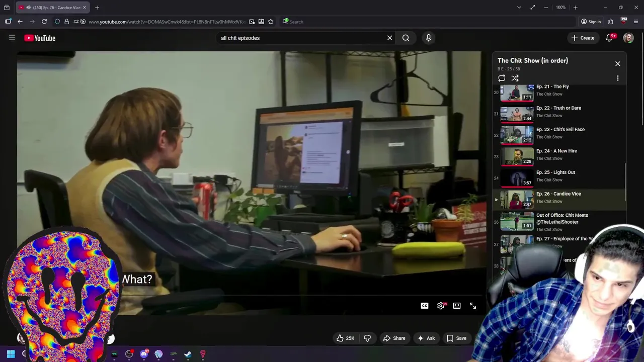The image size is (644, 362).
Task: Clear the YouTube search query
Action: [x=389, y=38]
